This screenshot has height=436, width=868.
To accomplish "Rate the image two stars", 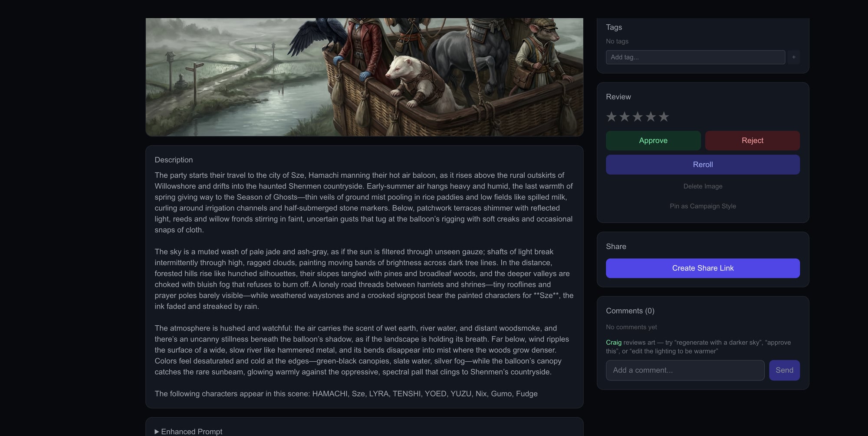I will click(x=625, y=116).
